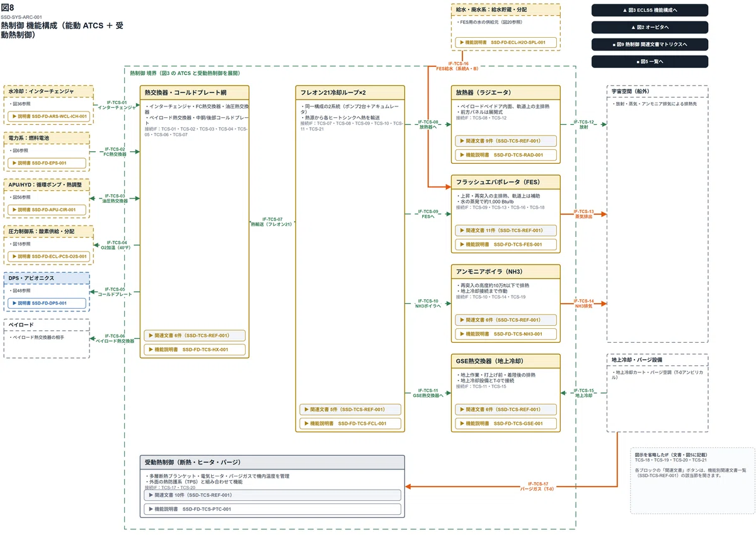Open 機能説明書 SSD-FD-TCS-RAD-001
Screen dimensions: 756x535
(506, 154)
